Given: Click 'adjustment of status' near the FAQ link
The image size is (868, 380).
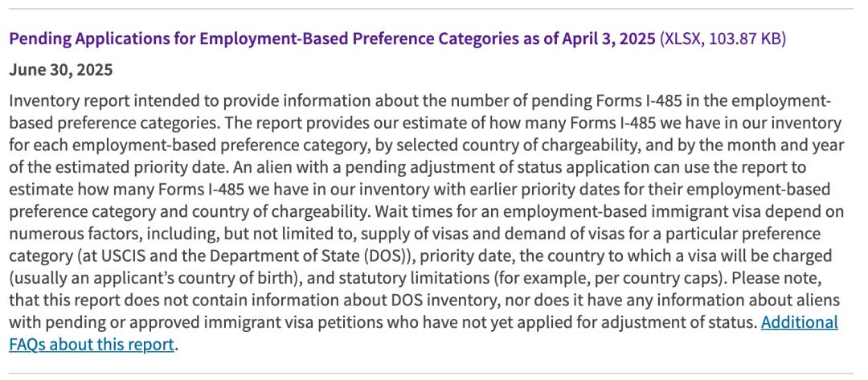Looking at the screenshot, I should (x=678, y=322).
